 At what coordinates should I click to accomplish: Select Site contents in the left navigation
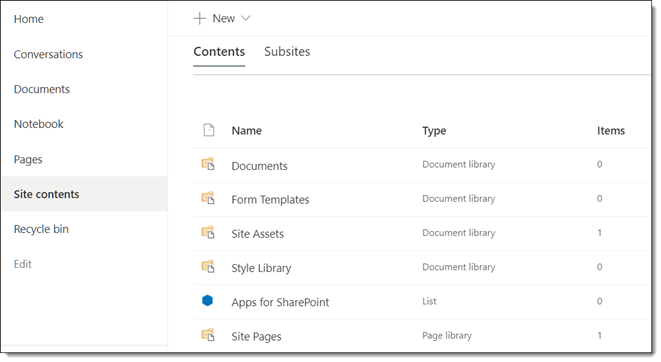pos(85,194)
